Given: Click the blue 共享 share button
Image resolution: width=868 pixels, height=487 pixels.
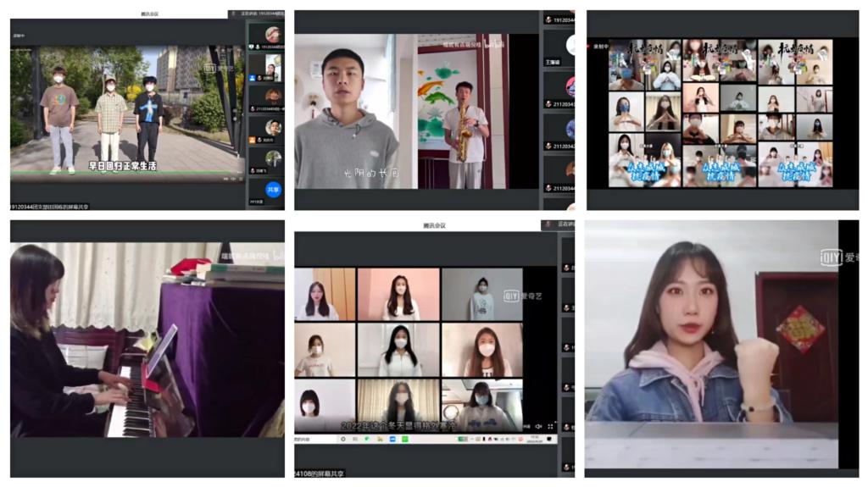Looking at the screenshot, I should (x=273, y=190).
